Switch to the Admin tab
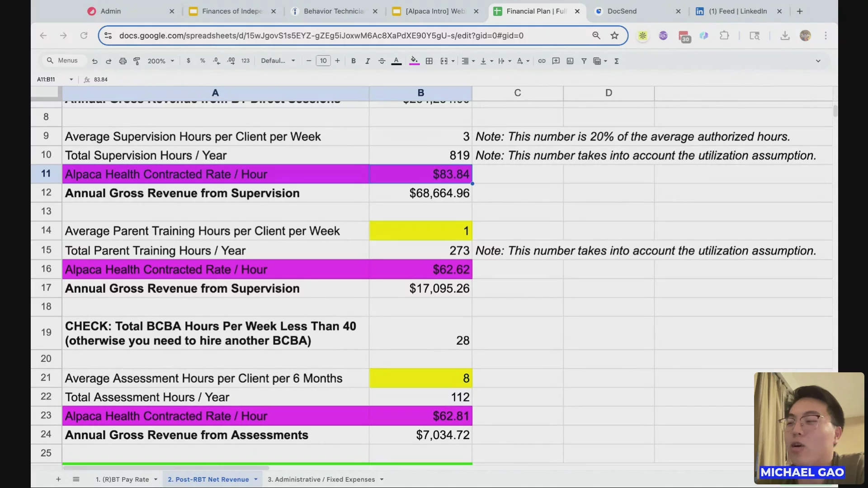Screen dimensions: 868x488 click(x=111, y=11)
